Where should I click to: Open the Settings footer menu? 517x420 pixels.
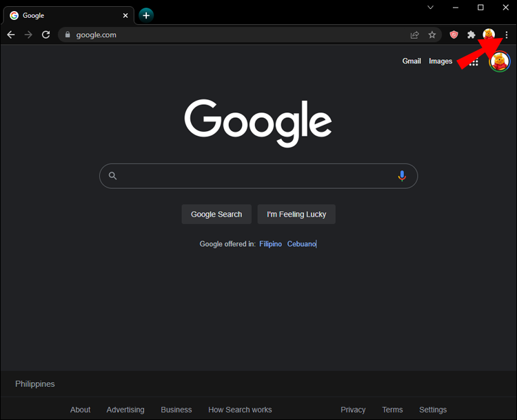[433, 410]
